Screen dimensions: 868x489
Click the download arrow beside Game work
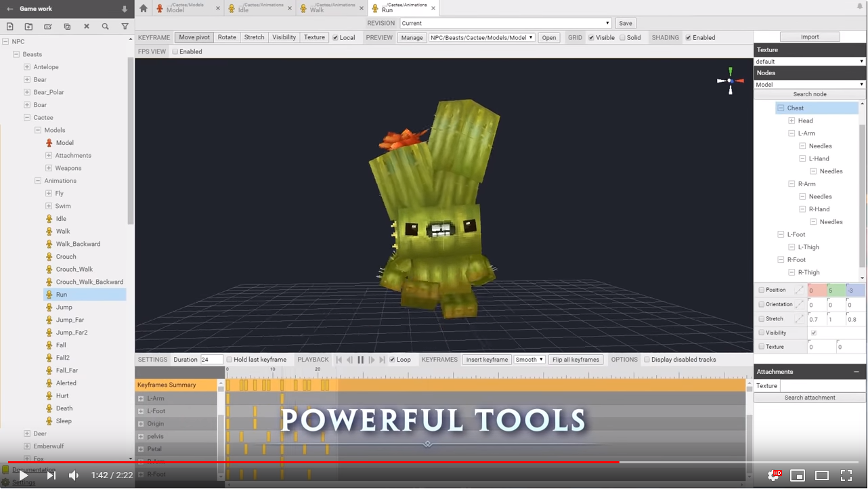click(124, 9)
